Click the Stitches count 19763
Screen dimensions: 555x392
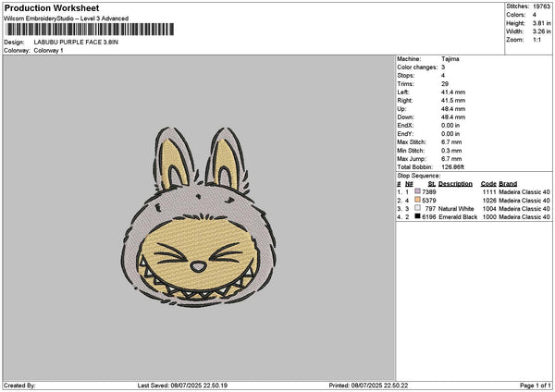[x=542, y=6]
